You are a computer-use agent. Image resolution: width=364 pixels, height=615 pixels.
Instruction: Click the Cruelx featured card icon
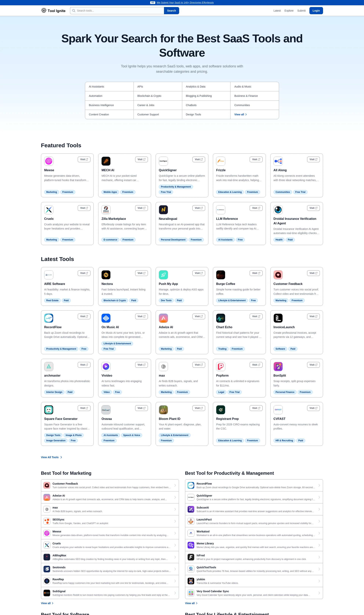pyautogui.click(x=49, y=210)
